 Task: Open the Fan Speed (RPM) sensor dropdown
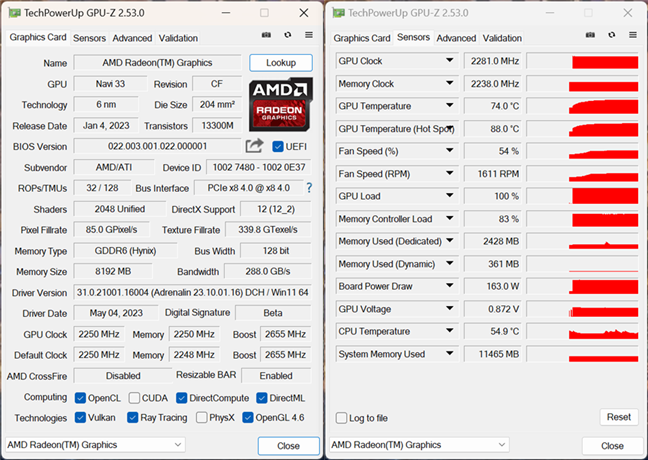coord(450,174)
